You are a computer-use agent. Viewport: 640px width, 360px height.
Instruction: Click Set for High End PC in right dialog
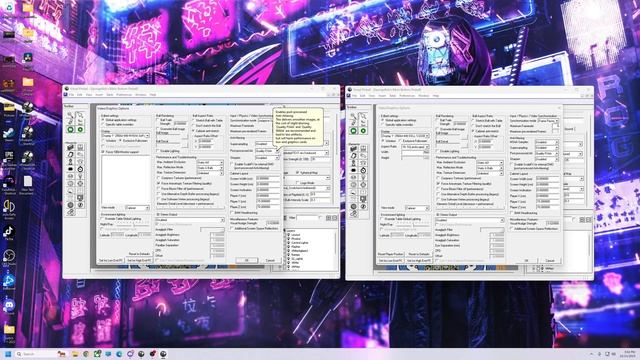(419, 260)
